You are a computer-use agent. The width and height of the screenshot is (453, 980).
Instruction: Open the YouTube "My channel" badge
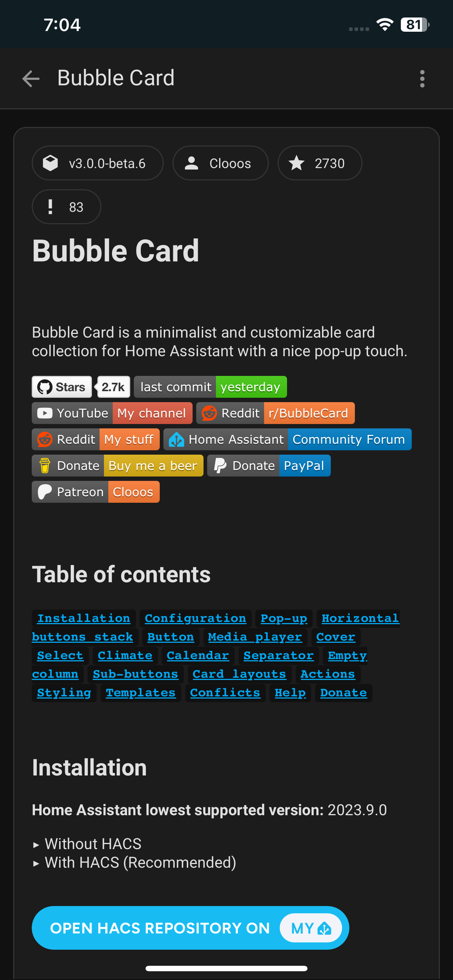pos(112,413)
